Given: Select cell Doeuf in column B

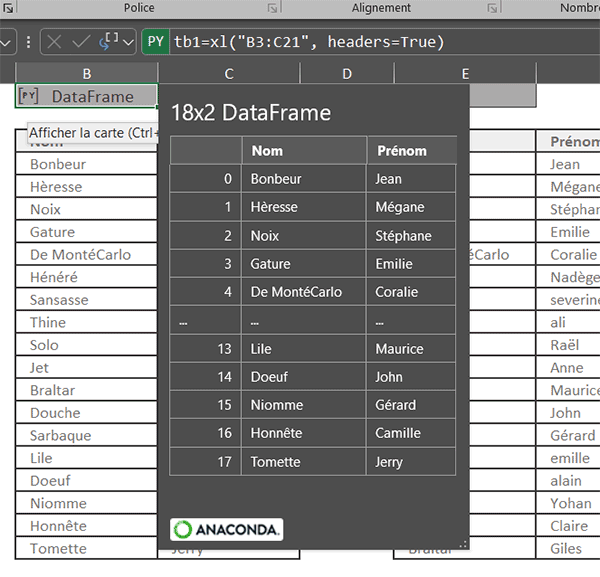Looking at the screenshot, I should pyautogui.click(x=86, y=481).
